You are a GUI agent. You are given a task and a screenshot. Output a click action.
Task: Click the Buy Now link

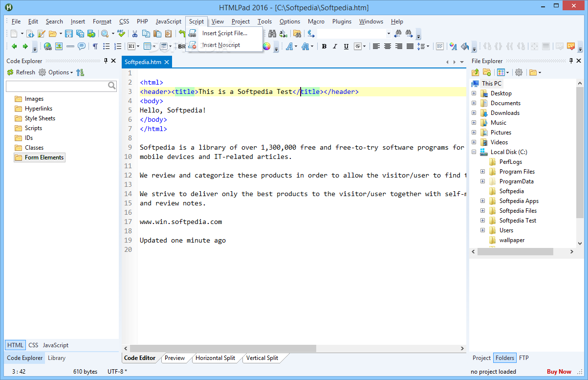pos(559,372)
